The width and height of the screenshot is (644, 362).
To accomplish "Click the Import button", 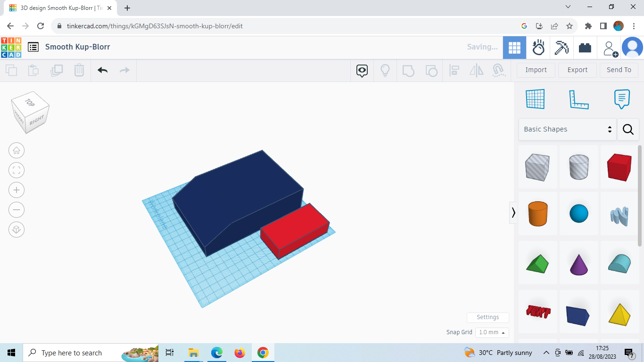I will click(536, 70).
